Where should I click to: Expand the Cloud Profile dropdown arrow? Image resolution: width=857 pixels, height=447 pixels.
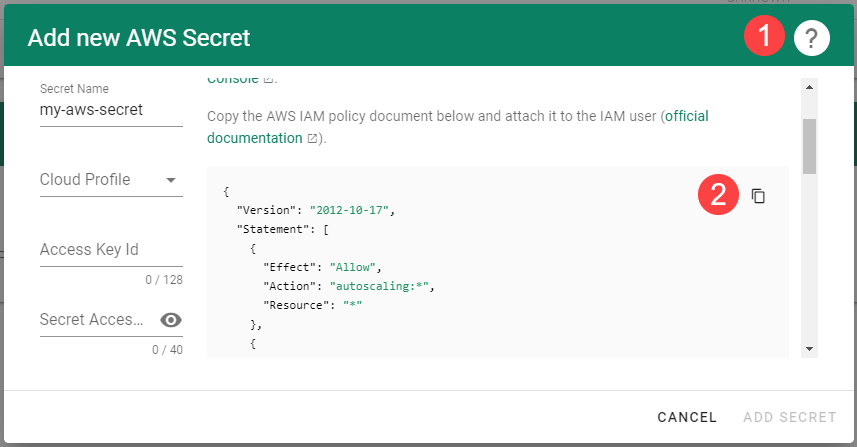pyautogui.click(x=171, y=180)
